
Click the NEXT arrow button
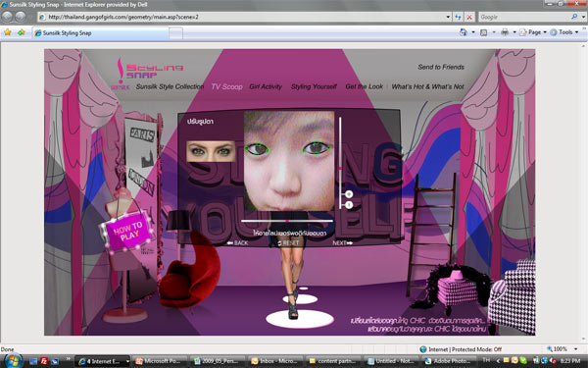[x=343, y=243]
